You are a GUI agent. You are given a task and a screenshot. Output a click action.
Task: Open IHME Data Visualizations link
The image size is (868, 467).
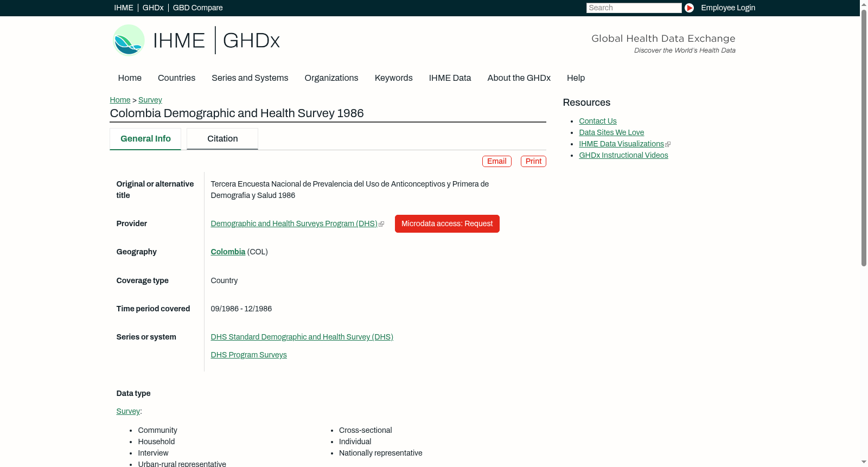[621, 144]
